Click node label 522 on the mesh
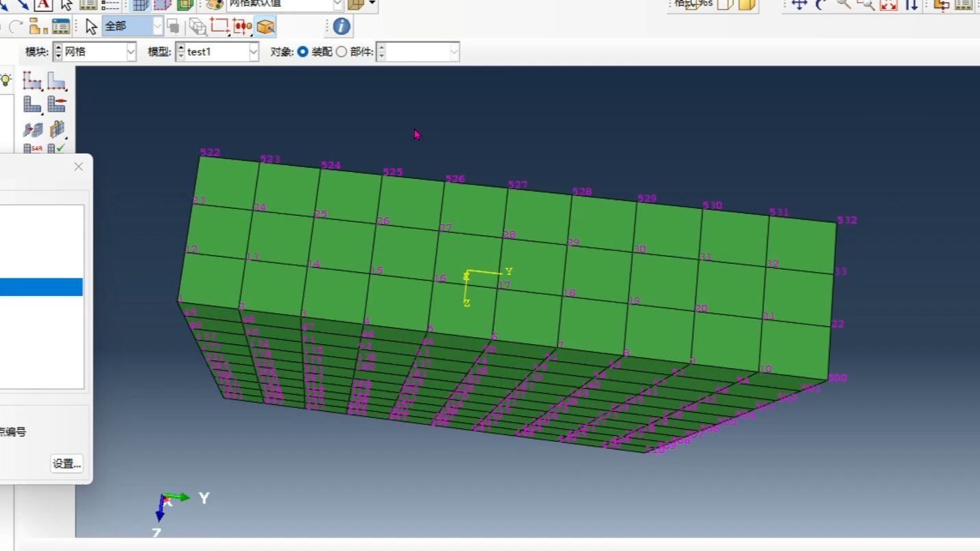Image resolution: width=980 pixels, height=551 pixels. tap(211, 152)
